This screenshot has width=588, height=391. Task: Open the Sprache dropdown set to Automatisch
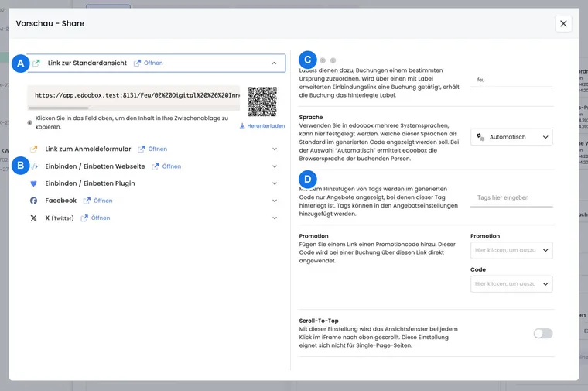tap(511, 137)
